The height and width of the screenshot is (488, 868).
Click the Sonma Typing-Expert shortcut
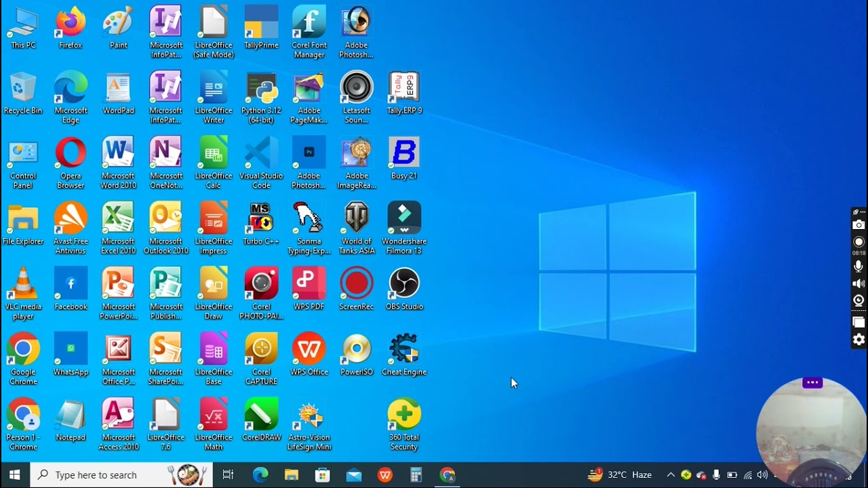click(x=309, y=229)
